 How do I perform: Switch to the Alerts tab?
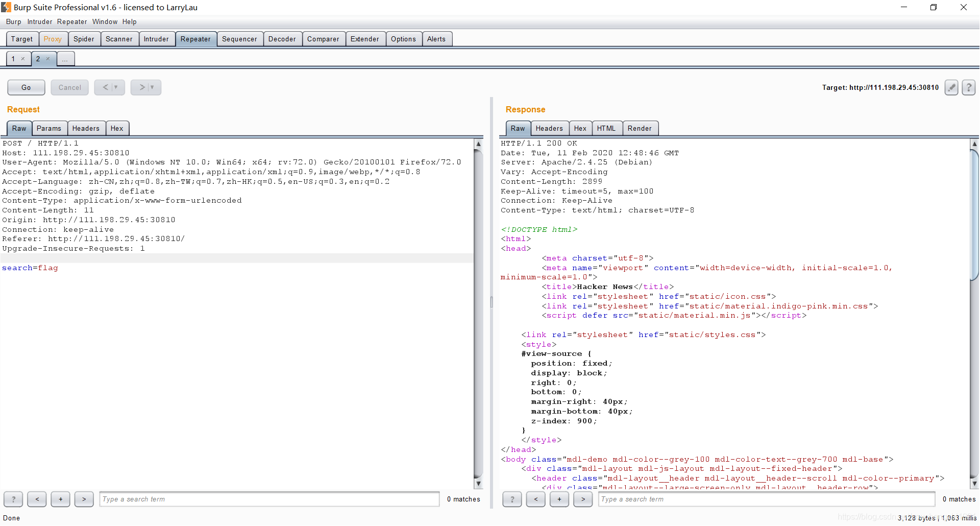[436, 39]
